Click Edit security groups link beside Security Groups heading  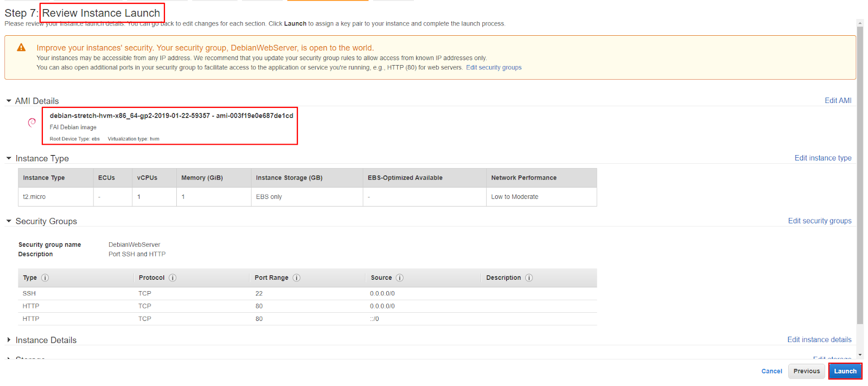[820, 221]
